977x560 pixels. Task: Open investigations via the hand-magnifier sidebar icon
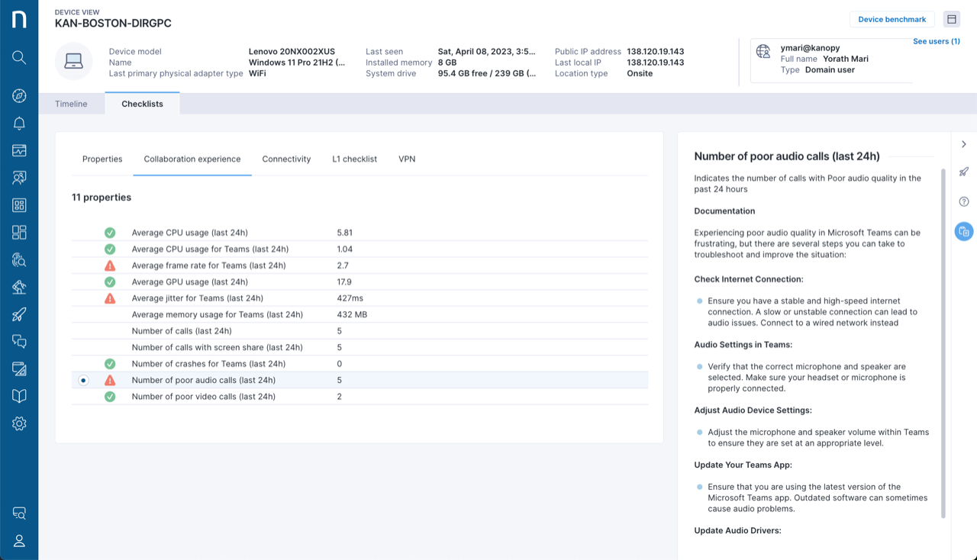point(20,259)
